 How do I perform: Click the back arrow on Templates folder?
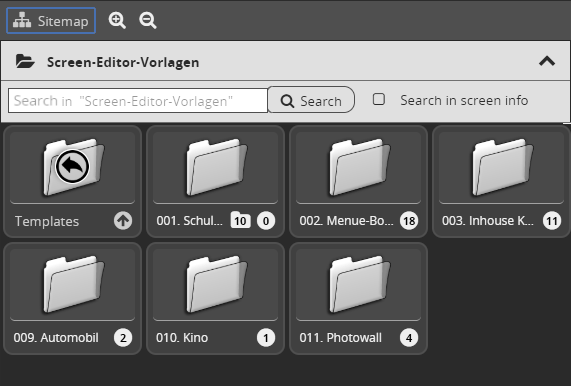(x=72, y=166)
